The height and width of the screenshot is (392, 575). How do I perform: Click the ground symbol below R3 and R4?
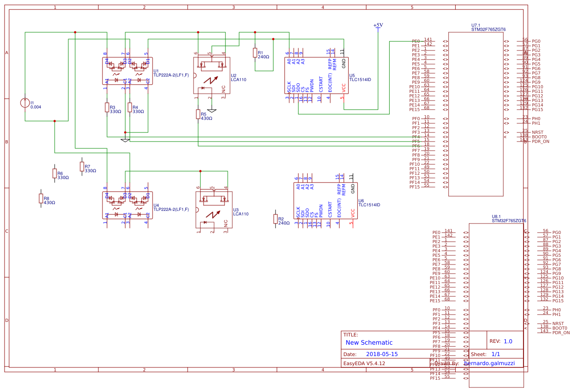tap(125, 139)
